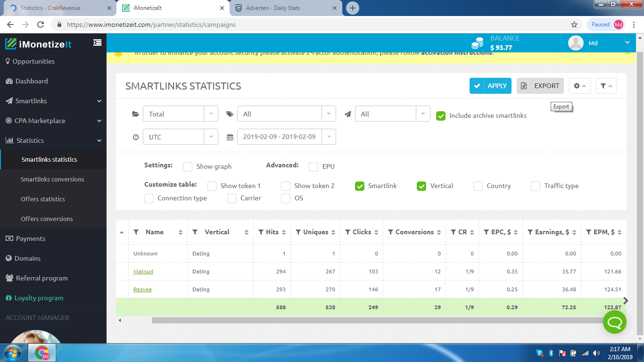Open the UTC timezone dropdown
The image size is (644, 362).
(181, 137)
